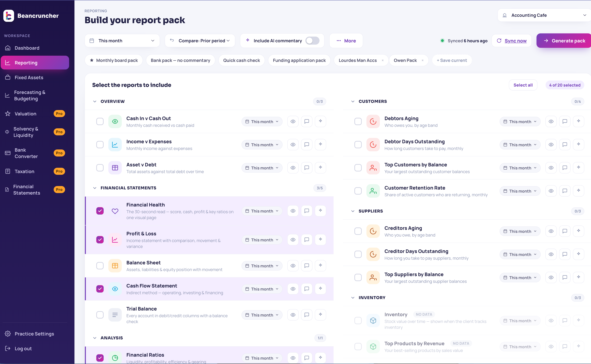Click AI sparkle for Top Customers by Balance

pos(579,168)
